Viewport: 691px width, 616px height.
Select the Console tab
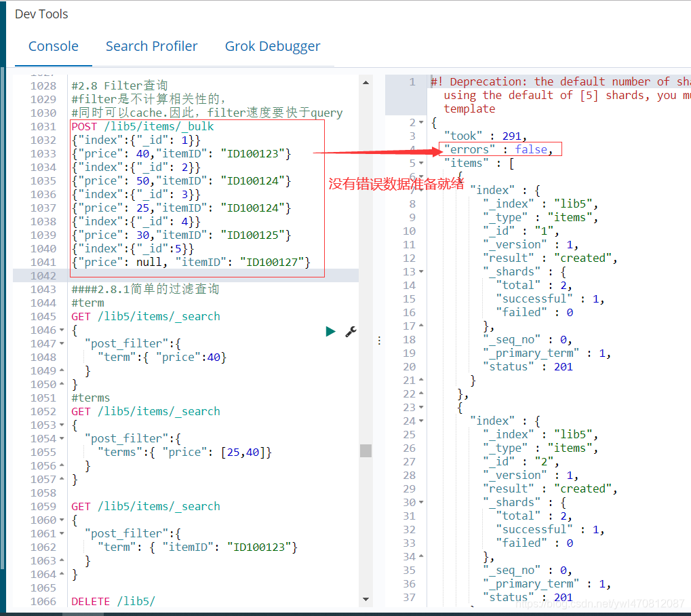pos(53,46)
